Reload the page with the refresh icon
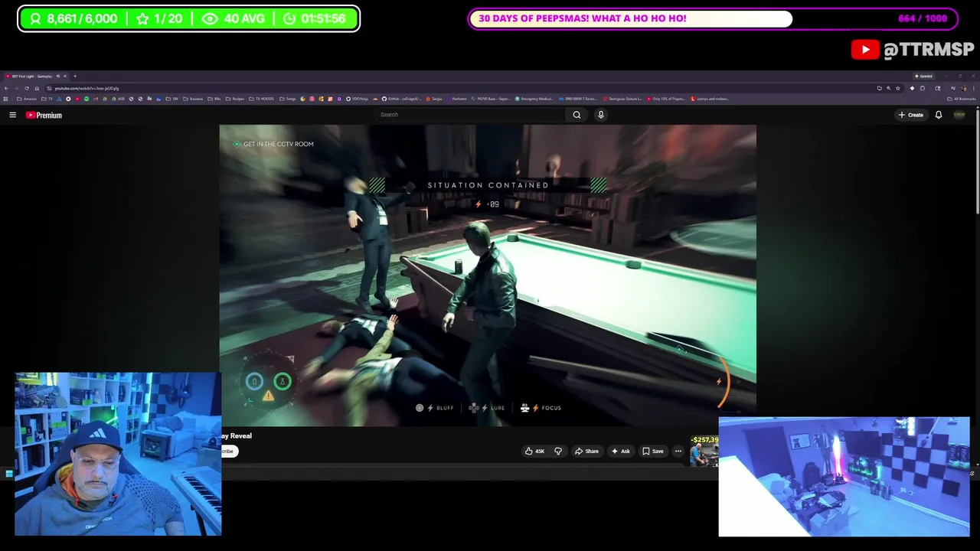Image resolution: width=980 pixels, height=551 pixels. pyautogui.click(x=27, y=88)
